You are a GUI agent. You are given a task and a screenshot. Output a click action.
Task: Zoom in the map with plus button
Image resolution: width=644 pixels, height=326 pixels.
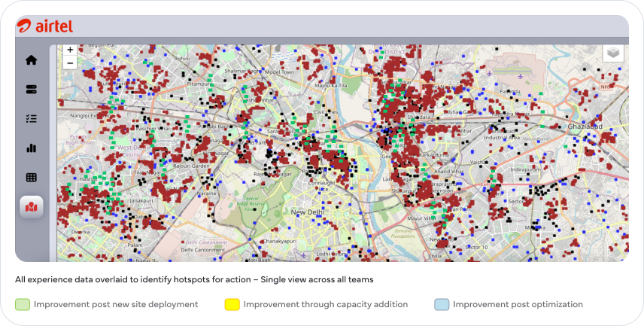click(70, 50)
